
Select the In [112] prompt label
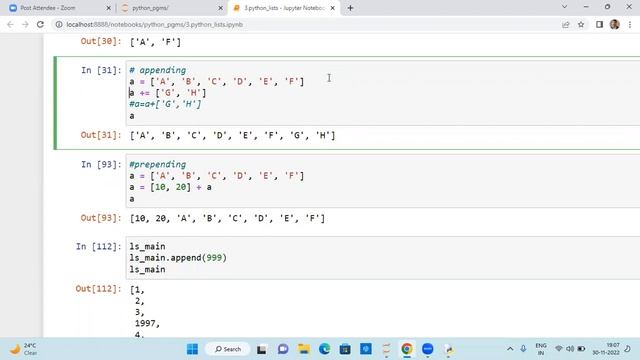[x=98, y=247]
